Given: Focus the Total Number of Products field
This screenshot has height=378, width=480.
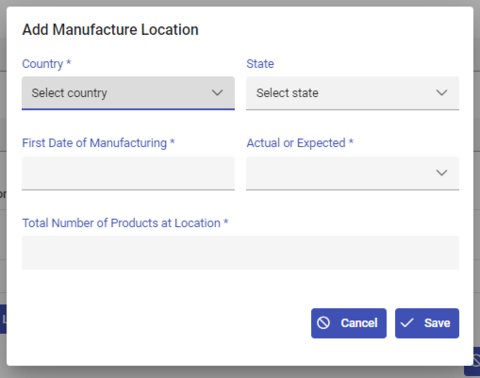Looking at the screenshot, I should tap(240, 253).
